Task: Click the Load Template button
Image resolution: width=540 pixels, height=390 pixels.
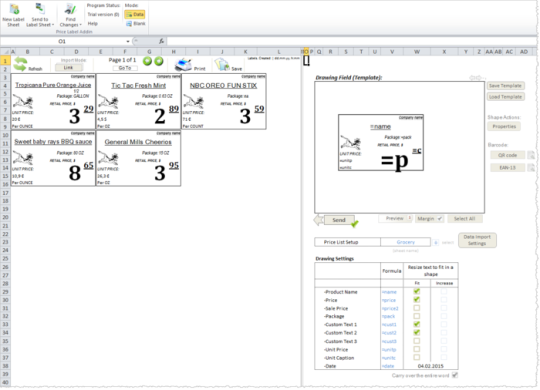Action: (505, 97)
